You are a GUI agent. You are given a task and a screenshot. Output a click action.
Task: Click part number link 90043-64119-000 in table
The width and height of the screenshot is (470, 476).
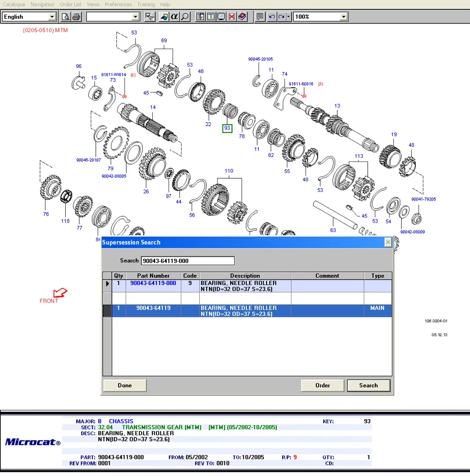[153, 283]
